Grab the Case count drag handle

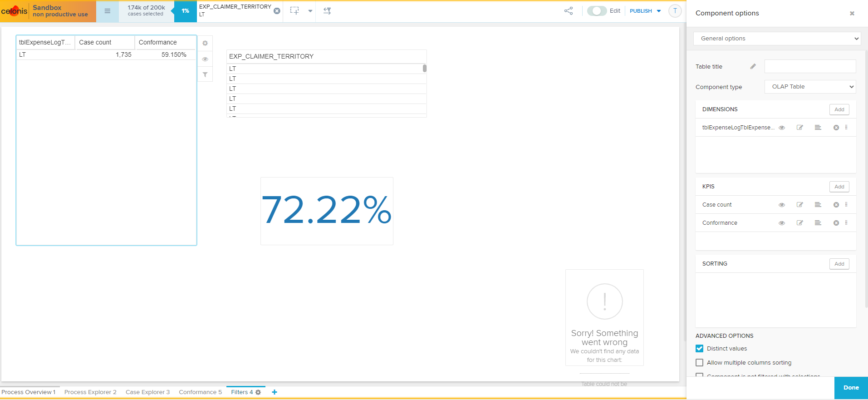(846, 205)
